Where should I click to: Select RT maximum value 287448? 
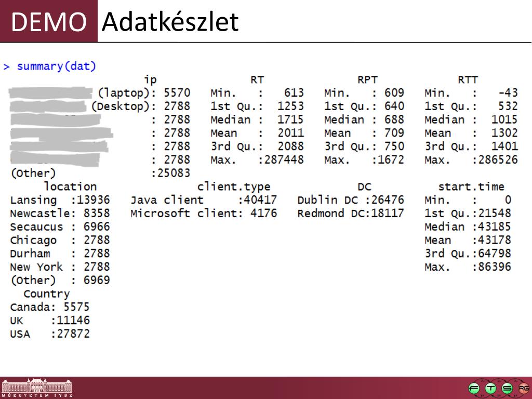[284, 159]
